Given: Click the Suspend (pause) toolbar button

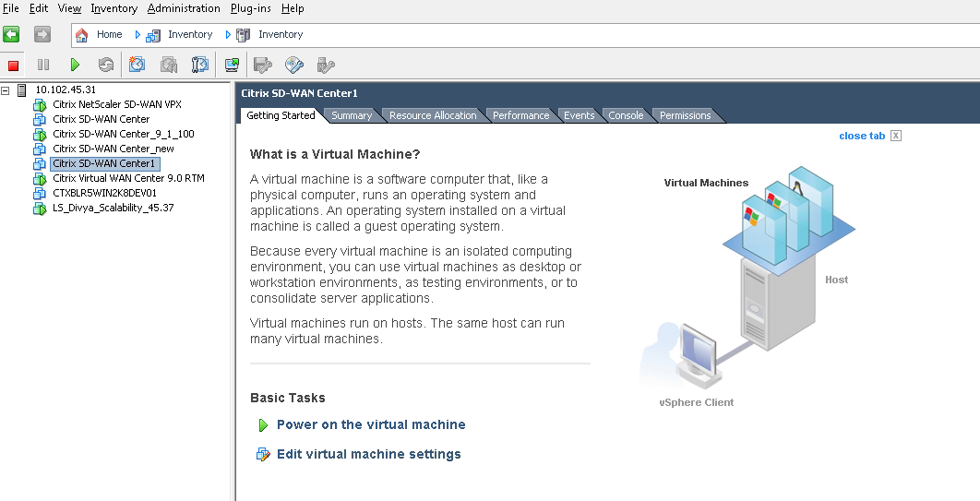Looking at the screenshot, I should tap(43, 65).
